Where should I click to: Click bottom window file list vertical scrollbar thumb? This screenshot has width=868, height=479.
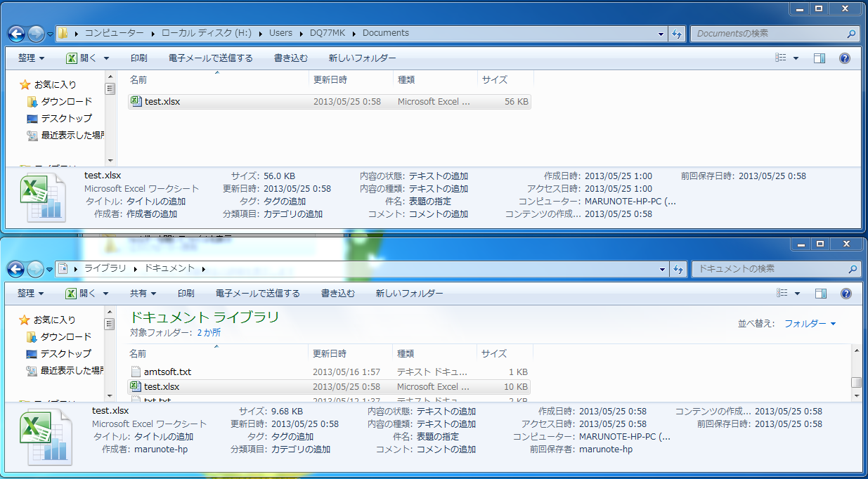[855, 383]
